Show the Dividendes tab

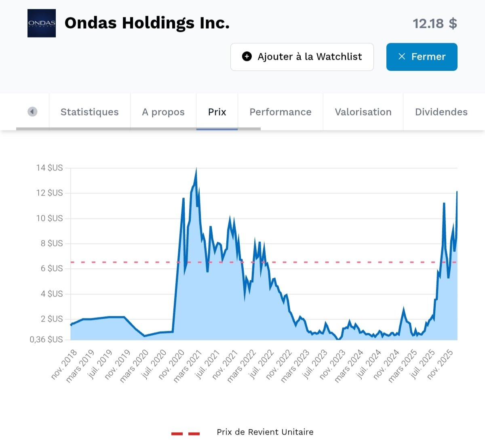point(441,112)
